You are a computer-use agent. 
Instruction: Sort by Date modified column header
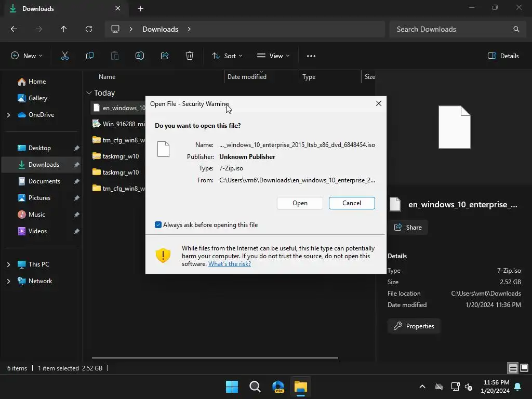(x=247, y=77)
